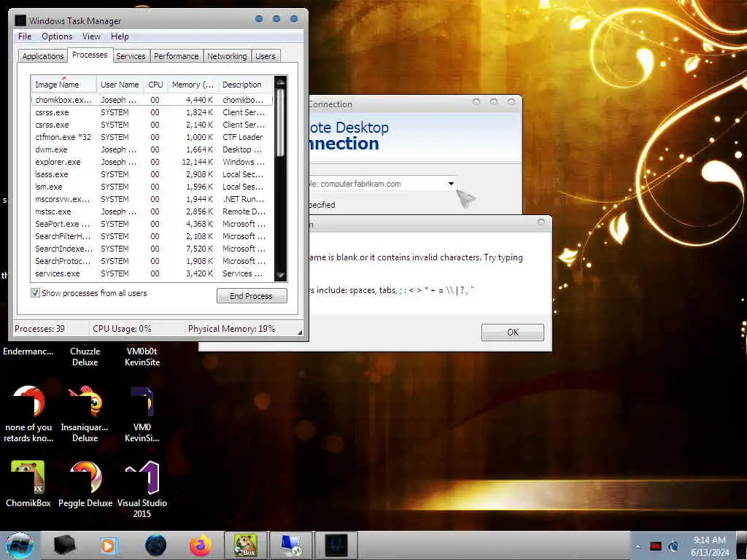
Task: Select the Endermanc... desktop label
Action: [28, 351]
